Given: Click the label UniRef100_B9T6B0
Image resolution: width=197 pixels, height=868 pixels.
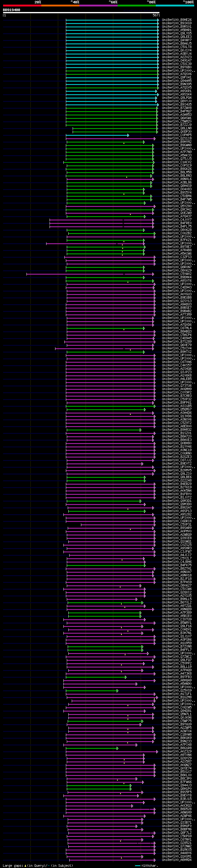Looking at the screenshot, I should pos(177,67).
